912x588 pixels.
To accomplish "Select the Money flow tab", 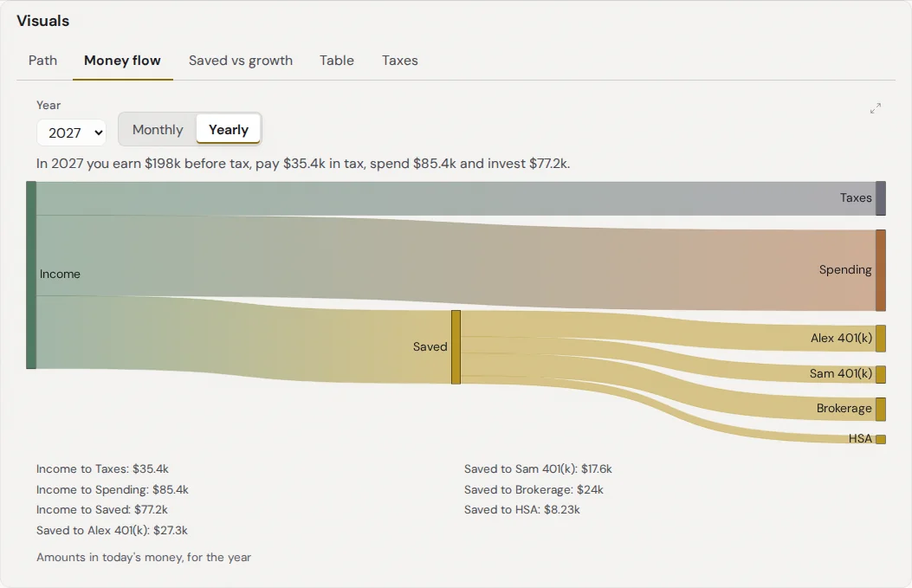I will (122, 61).
